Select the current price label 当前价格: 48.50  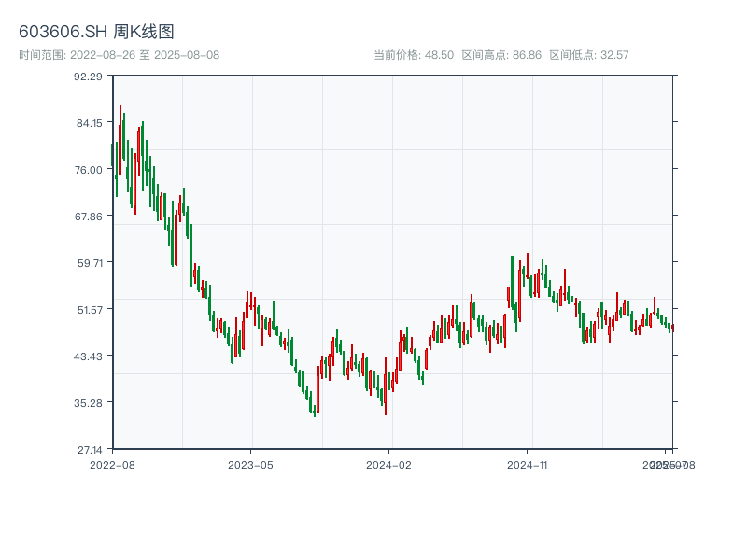point(414,55)
